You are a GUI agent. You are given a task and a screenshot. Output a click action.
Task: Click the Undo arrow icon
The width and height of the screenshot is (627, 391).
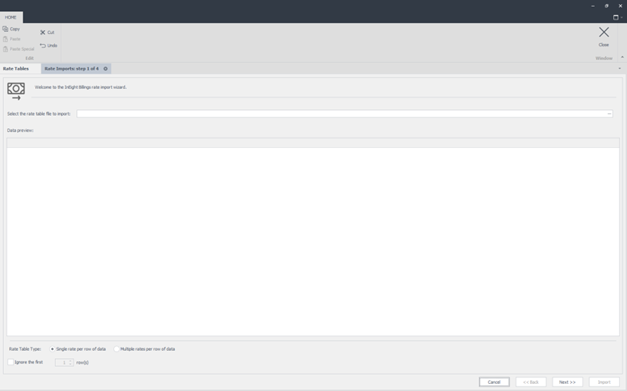click(x=43, y=46)
